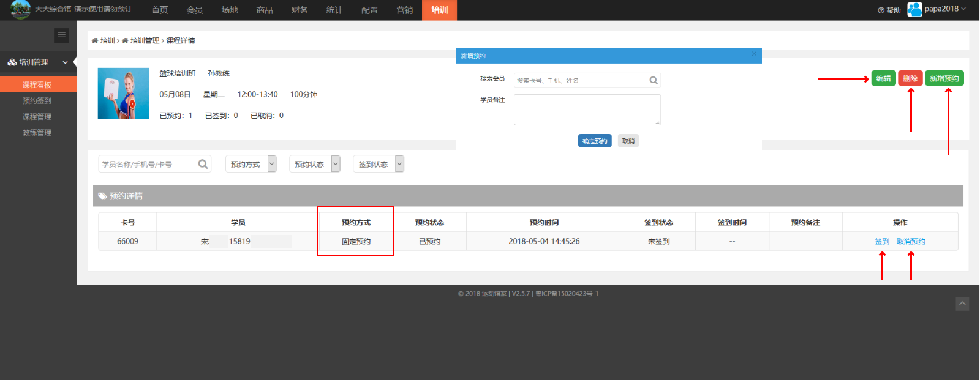Toggle the sidebar hamburger menu icon
Screen dimensions: 980x380
pos(61,35)
